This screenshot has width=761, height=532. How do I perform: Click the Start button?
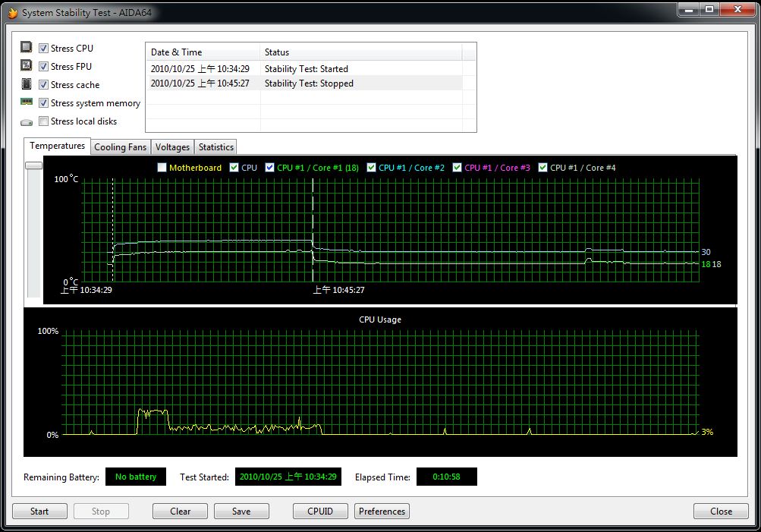[39, 511]
